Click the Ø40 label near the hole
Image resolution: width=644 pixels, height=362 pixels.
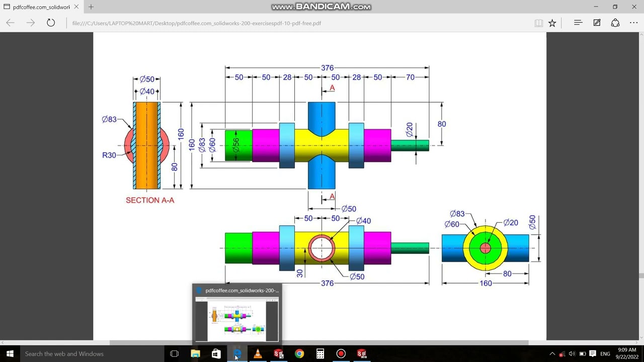tap(363, 221)
